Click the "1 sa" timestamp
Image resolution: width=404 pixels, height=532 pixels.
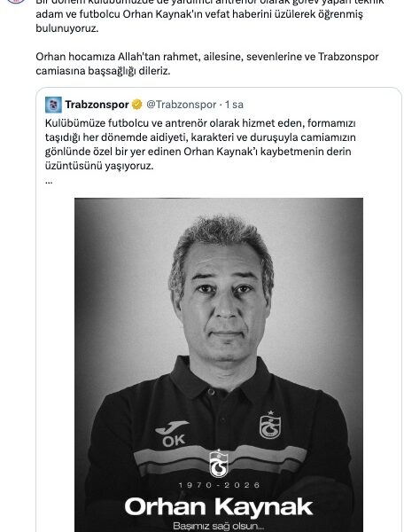(x=234, y=105)
